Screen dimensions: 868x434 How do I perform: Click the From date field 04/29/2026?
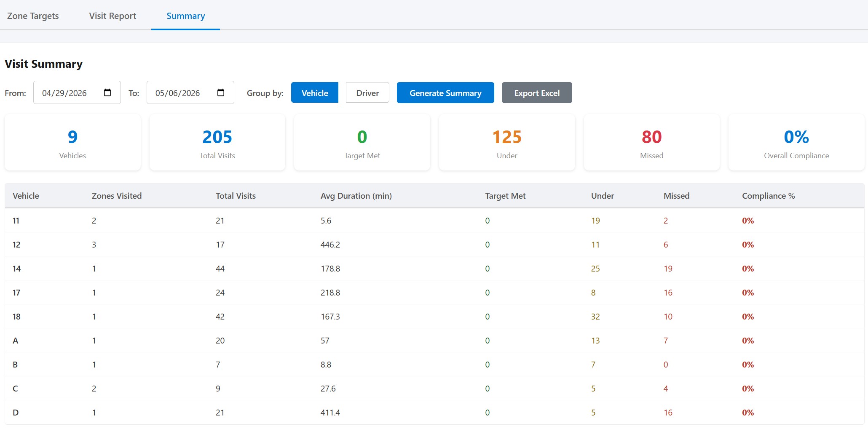pos(77,93)
